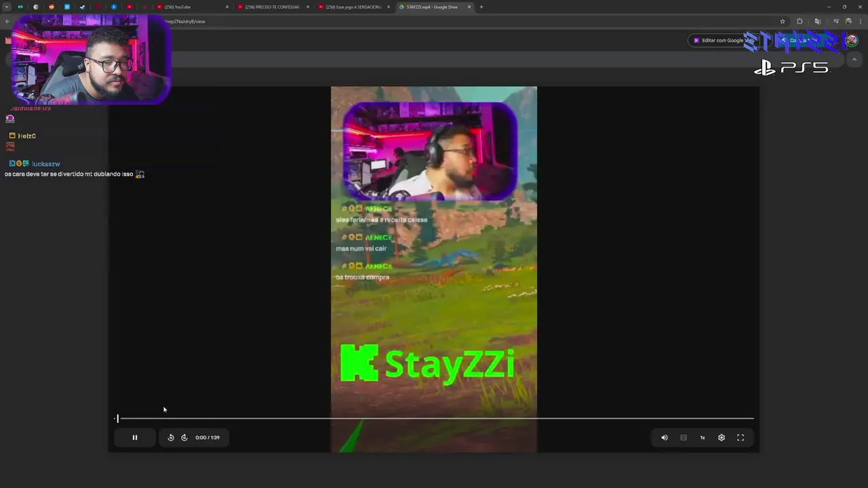Viewport: 868px width, 488px height.
Task: Click chat username Helz0
Action: 27,136
